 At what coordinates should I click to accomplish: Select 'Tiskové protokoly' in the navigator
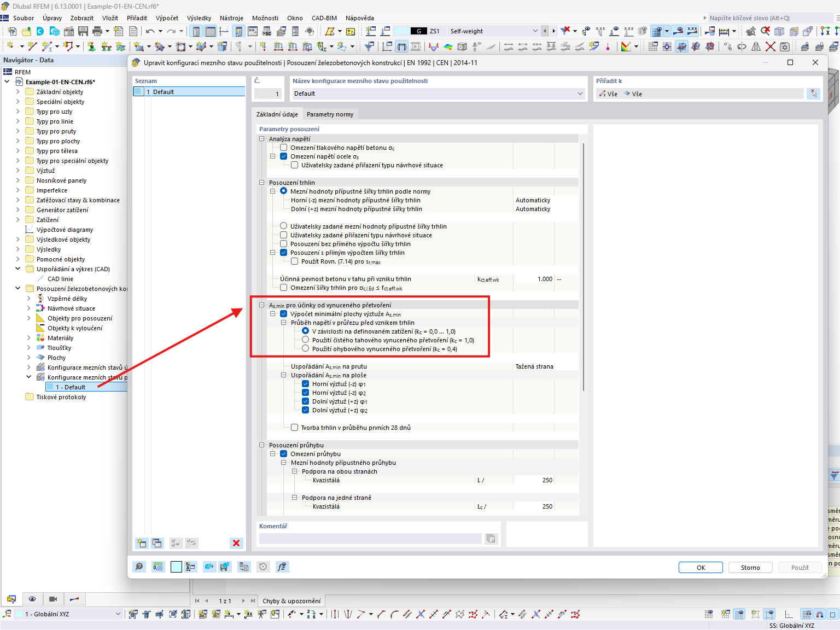[x=61, y=397]
